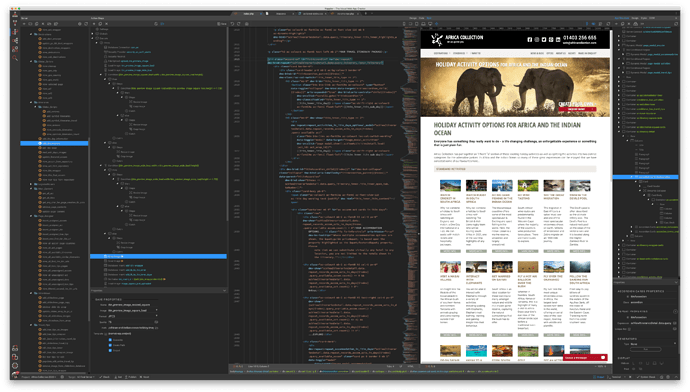Image resolution: width=690 pixels, height=392 pixels.
Task: Click the Get button in the status bar
Action: click(x=119, y=377)
